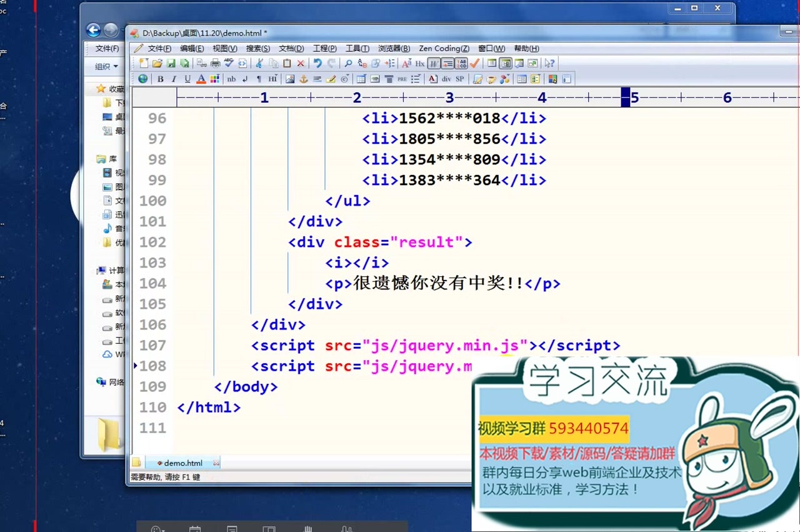Click the help pointer question mark icon
This screenshot has height=532, width=800.
click(549, 63)
